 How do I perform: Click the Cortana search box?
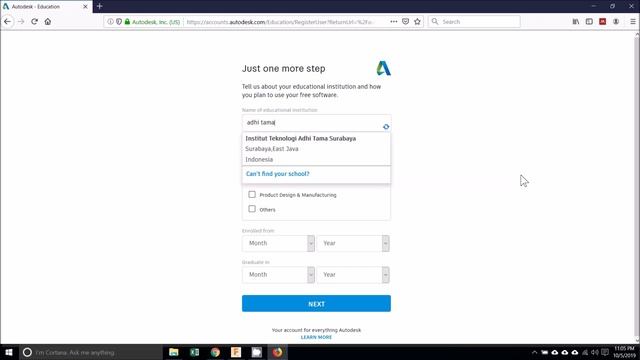click(x=91, y=352)
